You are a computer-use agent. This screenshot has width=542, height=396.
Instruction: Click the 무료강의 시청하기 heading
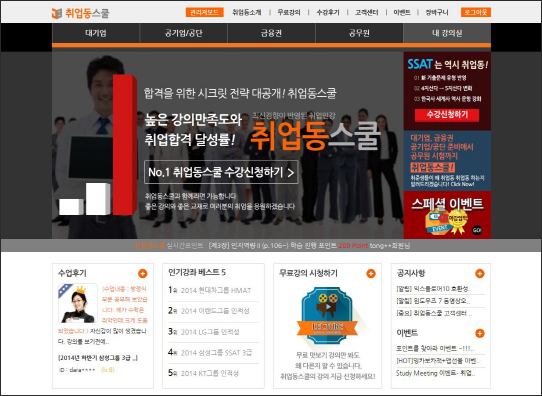coord(308,273)
